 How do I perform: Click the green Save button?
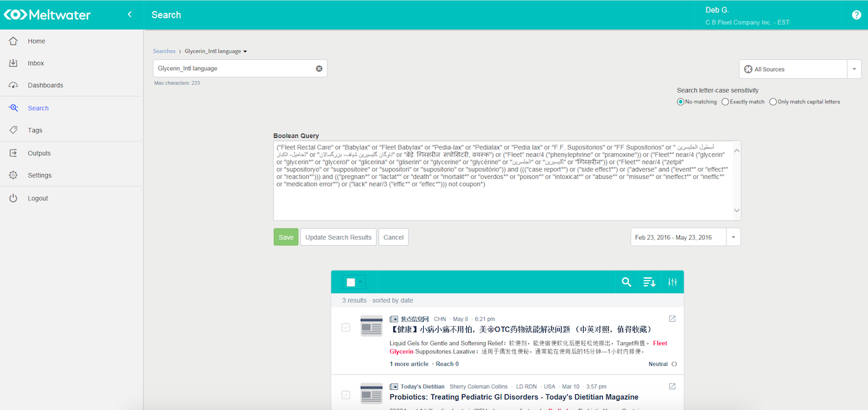point(286,237)
